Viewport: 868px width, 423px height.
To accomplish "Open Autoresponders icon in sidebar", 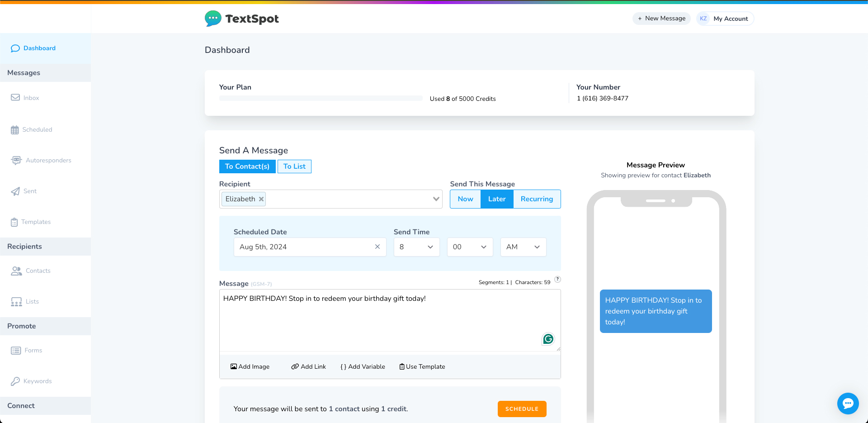I will pos(16,160).
